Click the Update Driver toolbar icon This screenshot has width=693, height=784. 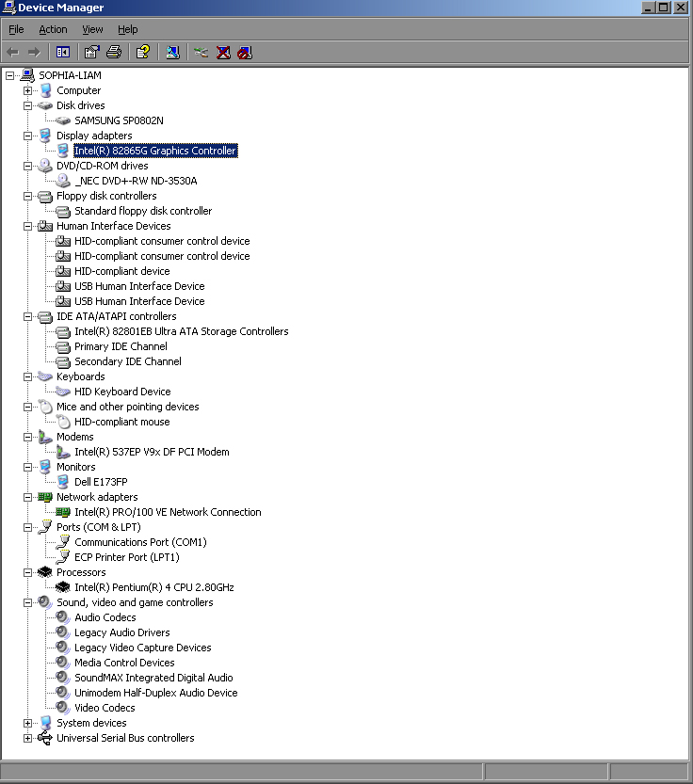tap(201, 52)
